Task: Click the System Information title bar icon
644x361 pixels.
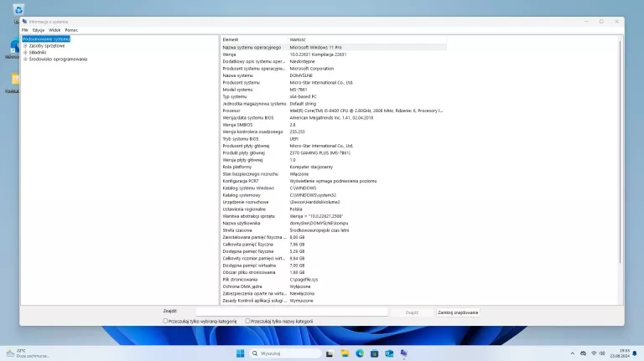Action: [x=24, y=21]
